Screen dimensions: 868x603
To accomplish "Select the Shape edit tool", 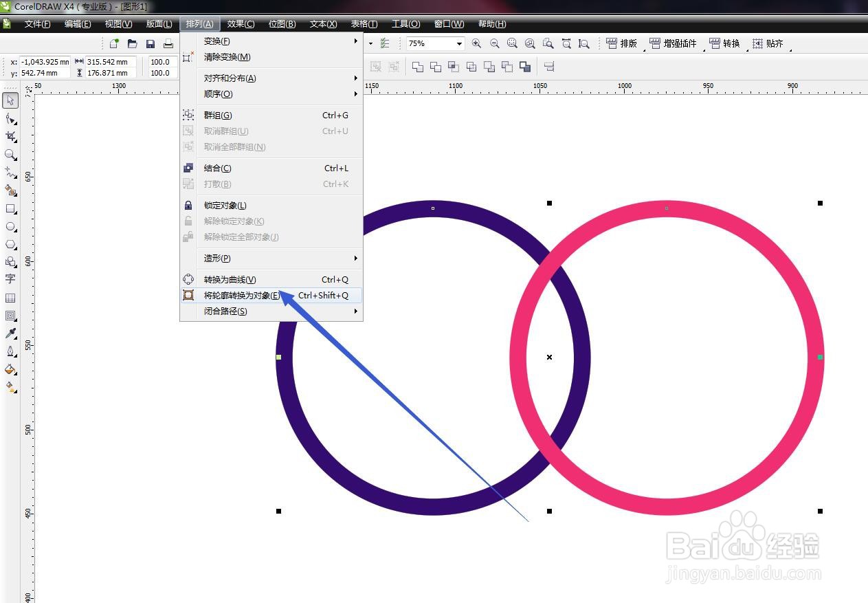I will [x=10, y=119].
